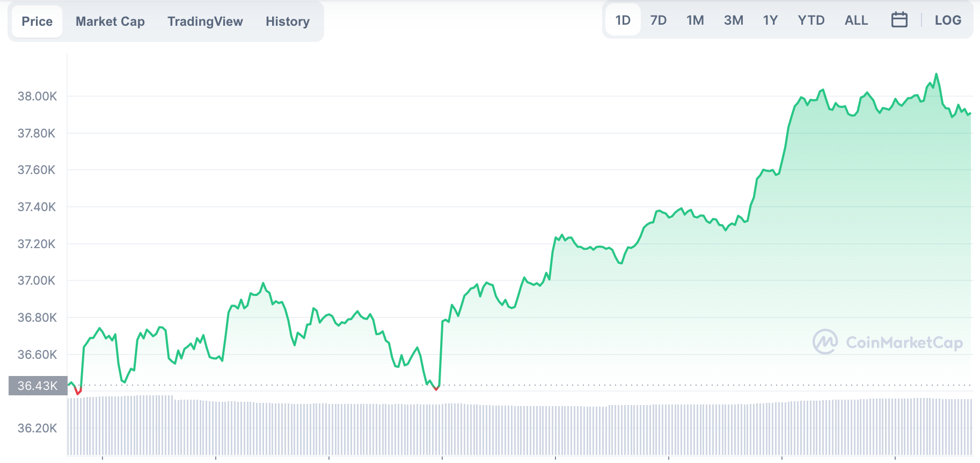Click the YTD range option
The image size is (980, 463).
[x=810, y=20]
